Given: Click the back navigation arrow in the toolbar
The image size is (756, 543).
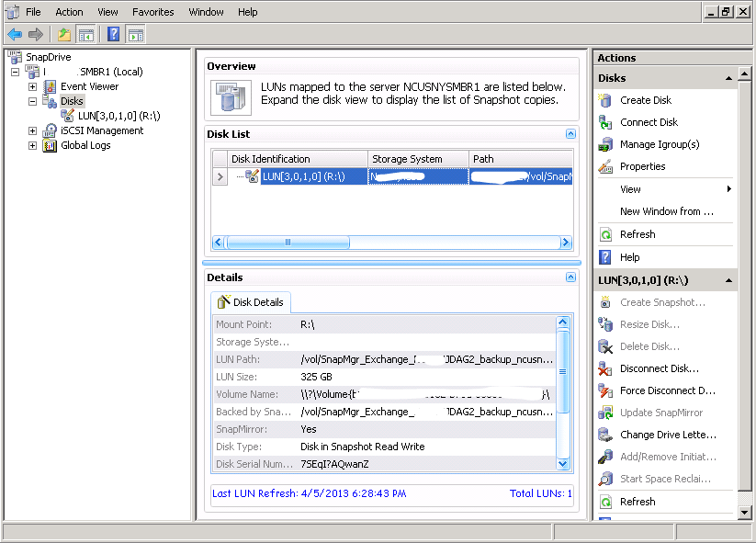Looking at the screenshot, I should click(x=14, y=34).
